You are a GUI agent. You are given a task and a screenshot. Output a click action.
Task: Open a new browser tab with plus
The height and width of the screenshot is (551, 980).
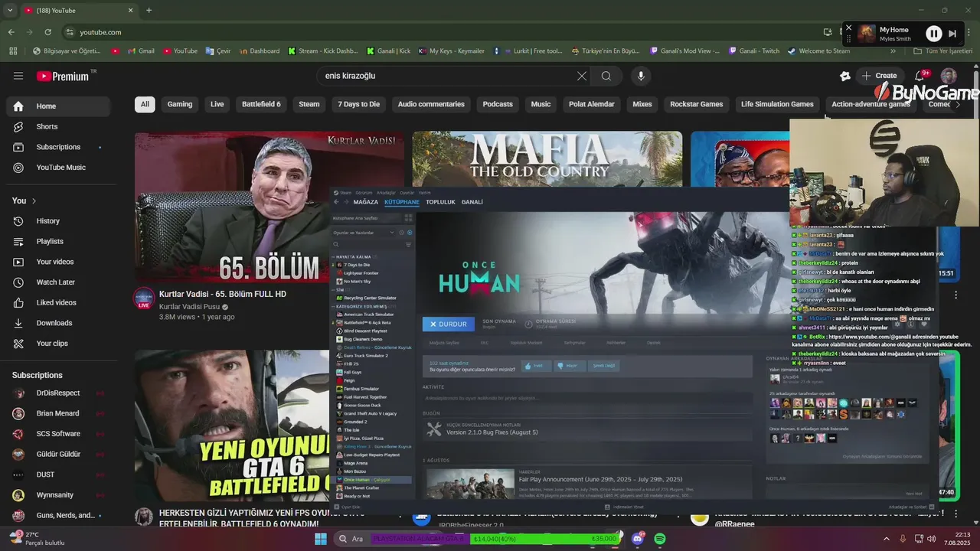point(149,10)
